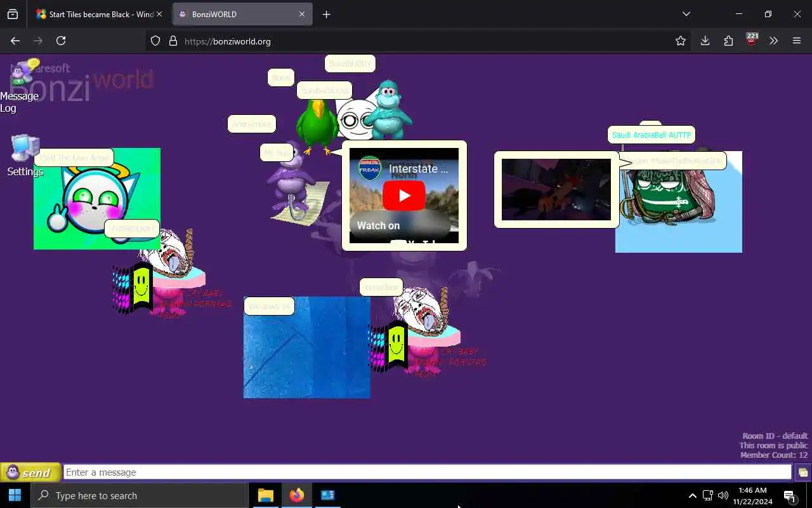
Task: Click the bonziworld.org address bar
Action: [419, 41]
